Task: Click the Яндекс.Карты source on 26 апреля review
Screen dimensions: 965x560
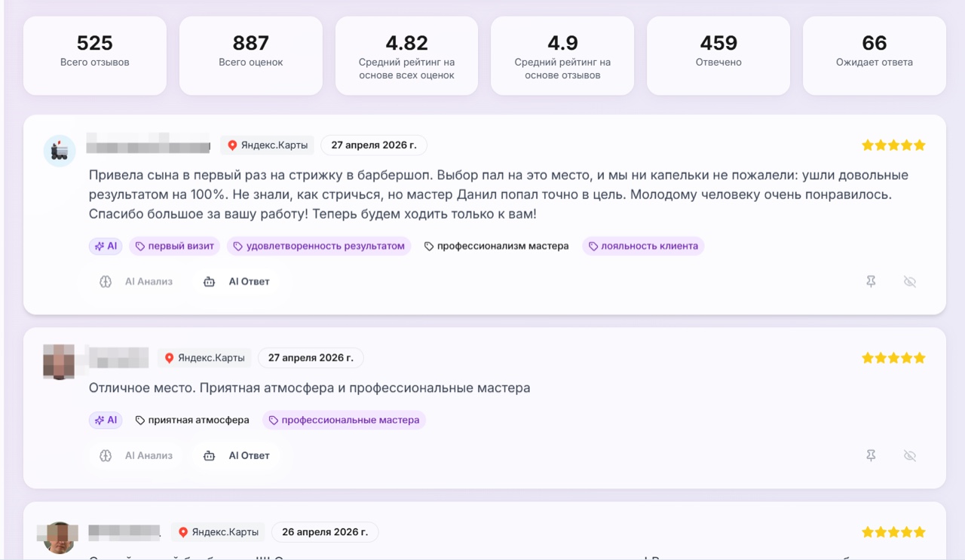Action: (218, 532)
